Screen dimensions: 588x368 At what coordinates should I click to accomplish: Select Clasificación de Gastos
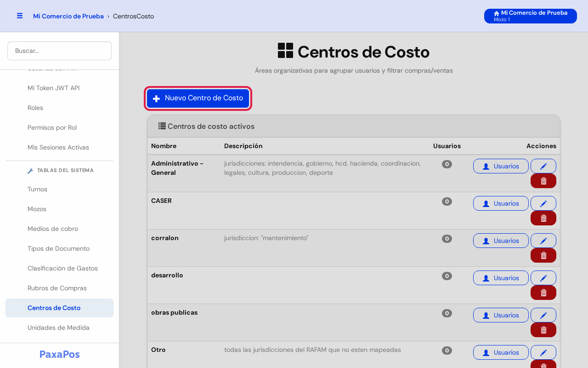tap(59, 268)
